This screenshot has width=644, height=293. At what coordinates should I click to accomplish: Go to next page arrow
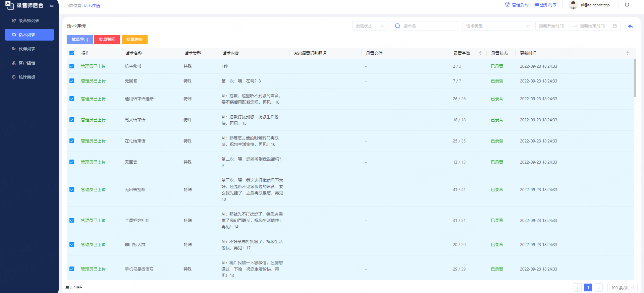[599, 288]
